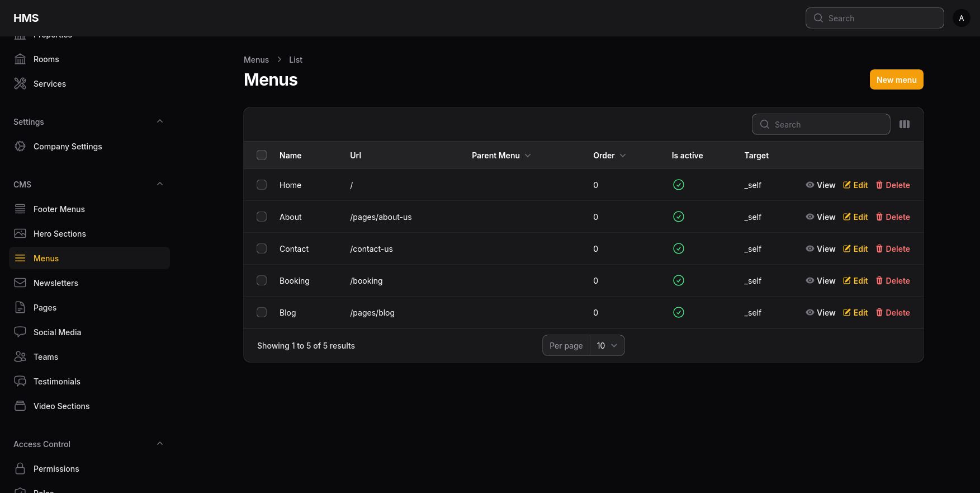Open Footer Menus in the sidebar
This screenshot has height=493, width=980.
pyautogui.click(x=59, y=209)
